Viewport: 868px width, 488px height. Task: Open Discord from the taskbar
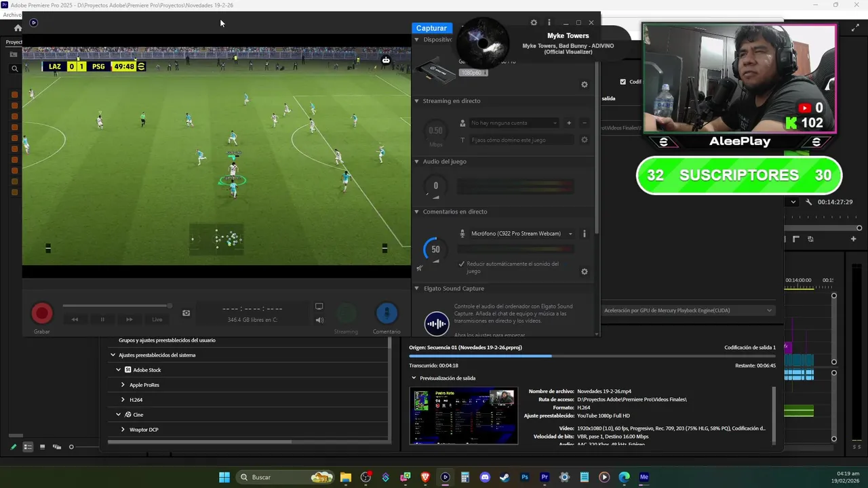[485, 477]
